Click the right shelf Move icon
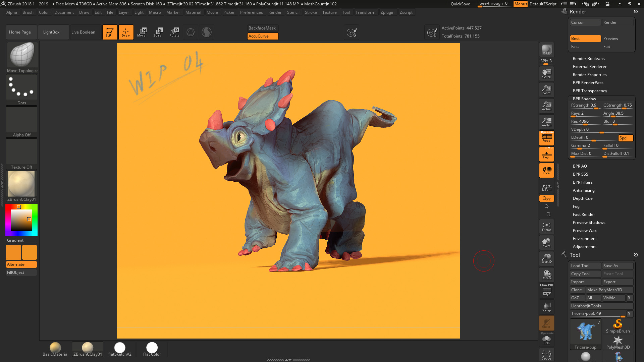 (x=546, y=243)
